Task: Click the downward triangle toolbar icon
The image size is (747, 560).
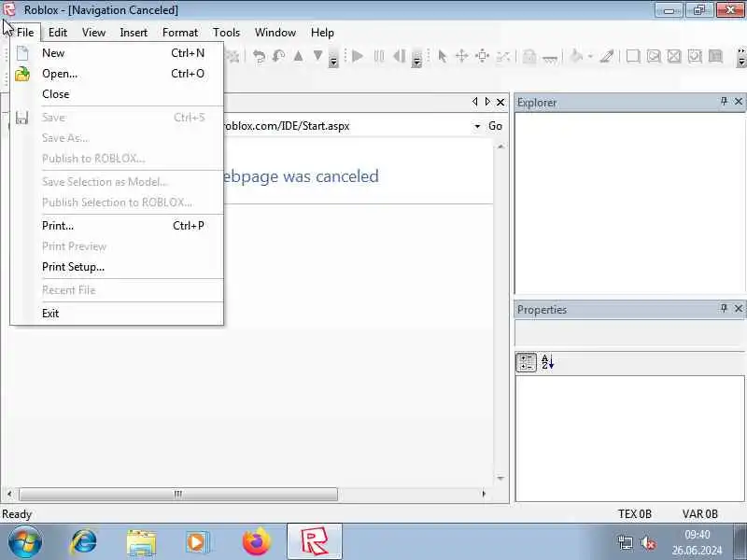Action: click(317, 56)
